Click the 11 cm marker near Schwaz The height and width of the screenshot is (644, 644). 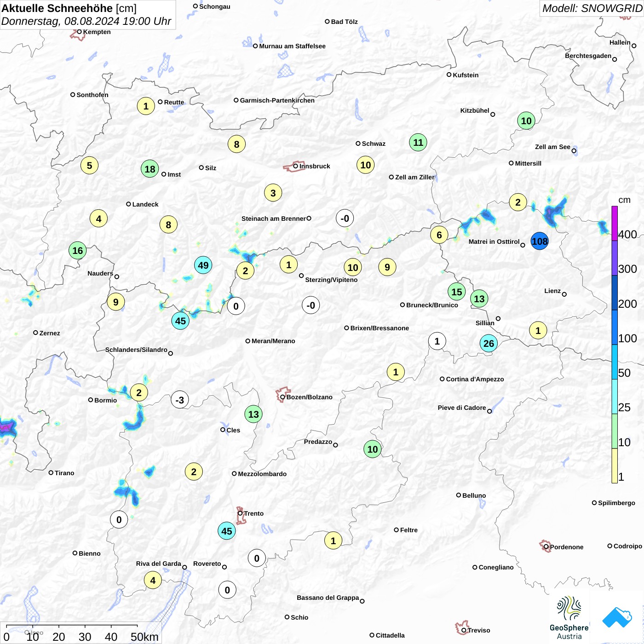coord(418,142)
